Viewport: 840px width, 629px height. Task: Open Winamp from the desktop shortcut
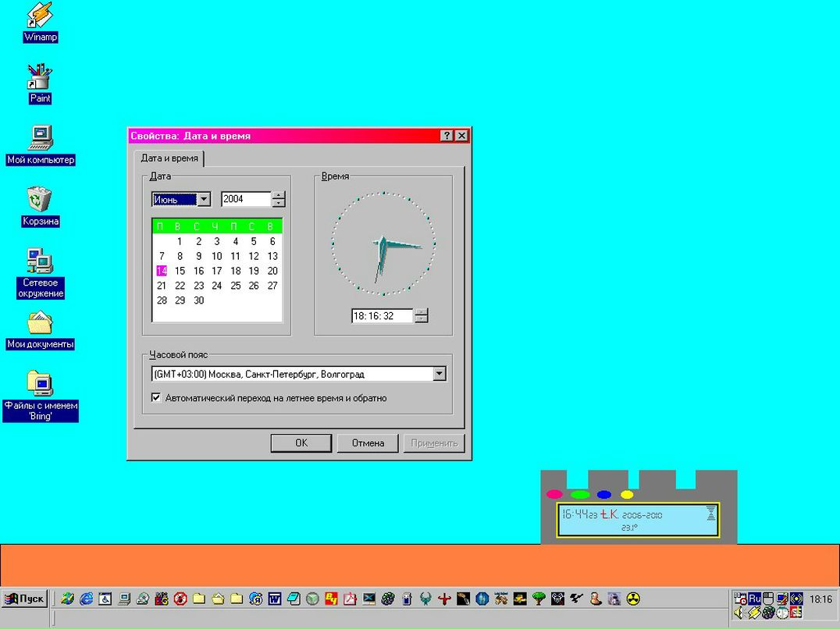[39, 16]
